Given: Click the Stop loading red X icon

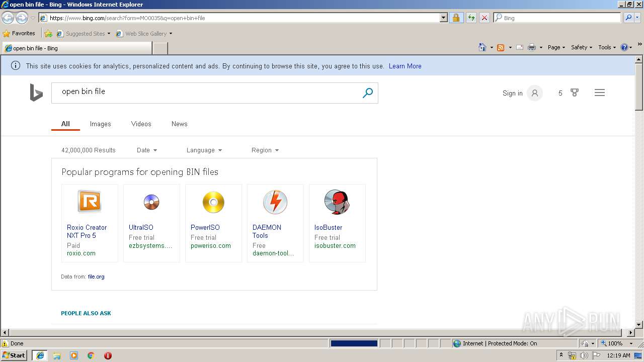Looking at the screenshot, I should (x=484, y=18).
